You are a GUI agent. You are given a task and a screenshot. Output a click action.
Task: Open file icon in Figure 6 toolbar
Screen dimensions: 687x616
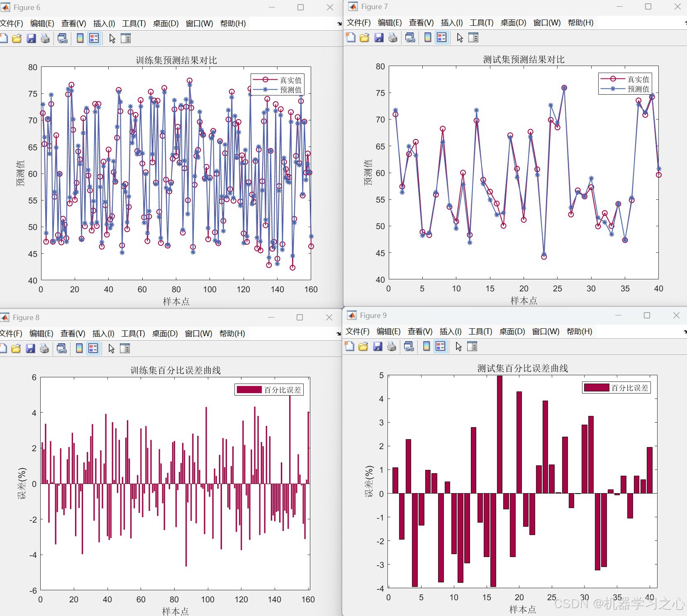click(x=17, y=39)
